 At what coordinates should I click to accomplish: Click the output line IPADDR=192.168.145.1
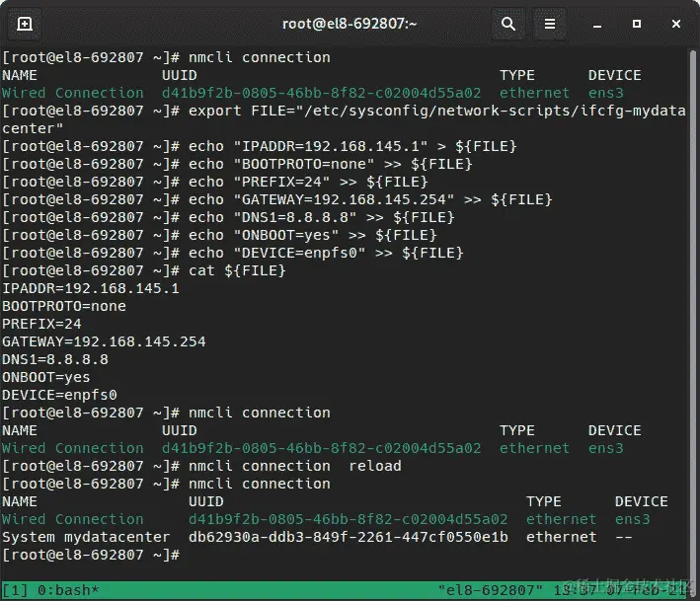coord(91,289)
